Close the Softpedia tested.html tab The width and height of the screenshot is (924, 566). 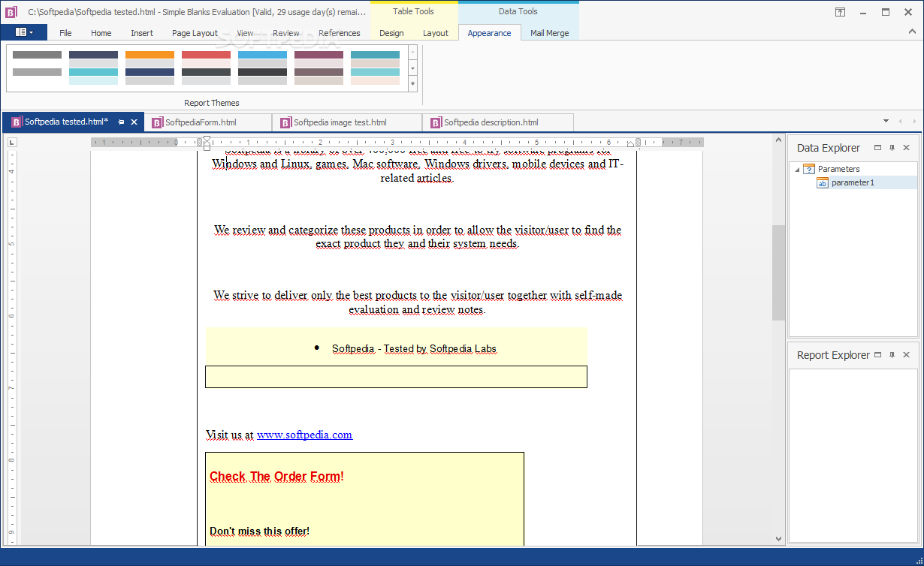click(x=134, y=122)
